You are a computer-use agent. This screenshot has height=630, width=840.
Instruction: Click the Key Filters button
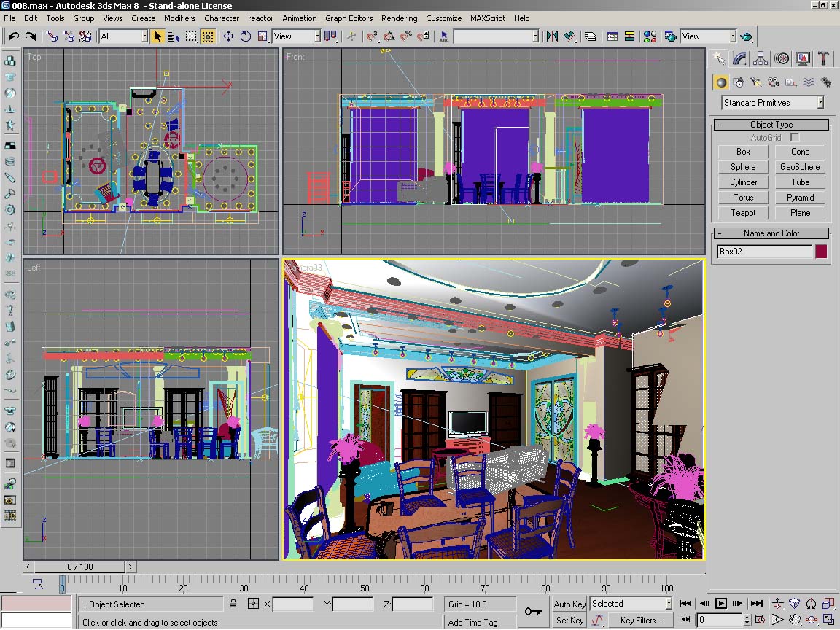(641, 621)
